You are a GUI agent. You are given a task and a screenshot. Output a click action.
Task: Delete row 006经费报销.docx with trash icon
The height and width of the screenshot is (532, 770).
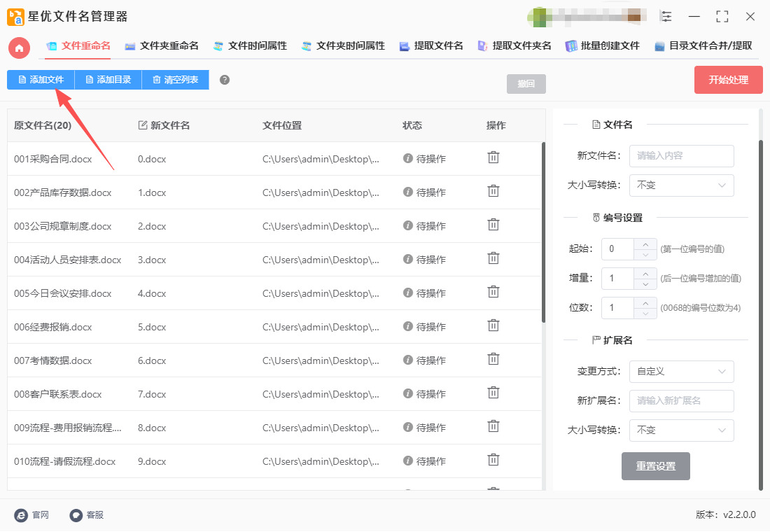tap(493, 325)
